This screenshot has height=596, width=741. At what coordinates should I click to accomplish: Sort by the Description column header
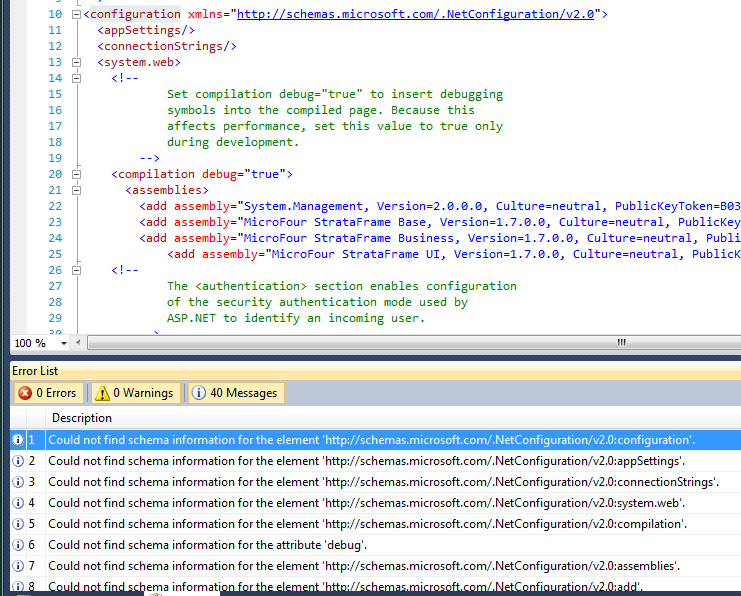[82, 418]
